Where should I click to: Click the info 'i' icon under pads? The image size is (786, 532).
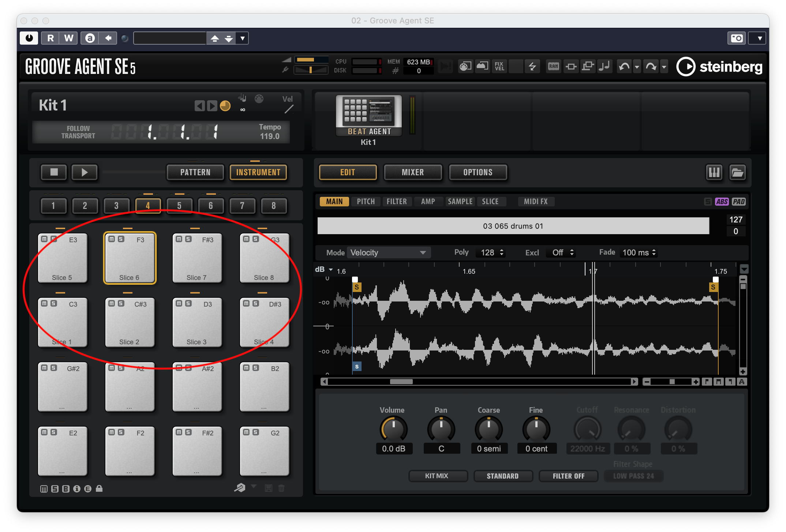[77, 489]
